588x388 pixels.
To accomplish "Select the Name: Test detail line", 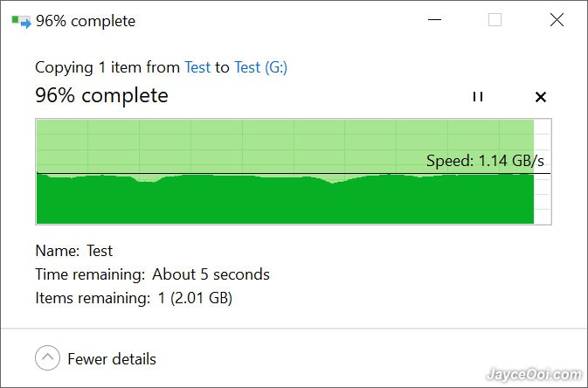I will tap(74, 251).
